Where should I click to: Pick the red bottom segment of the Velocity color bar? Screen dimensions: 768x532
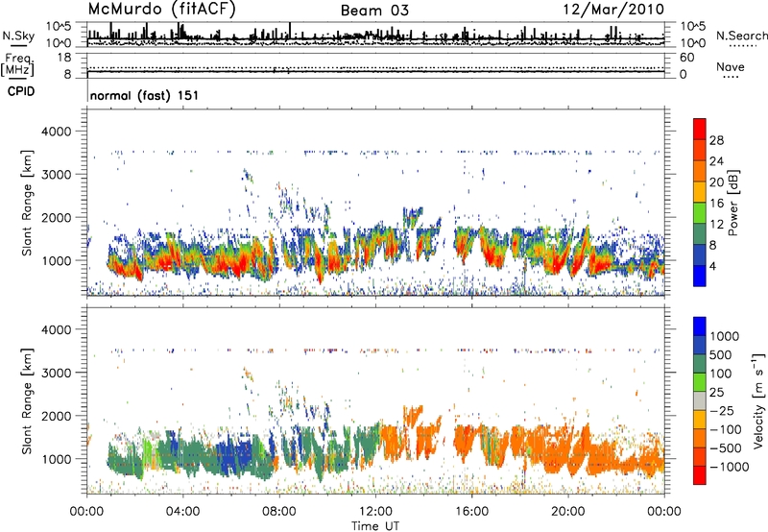coord(700,475)
